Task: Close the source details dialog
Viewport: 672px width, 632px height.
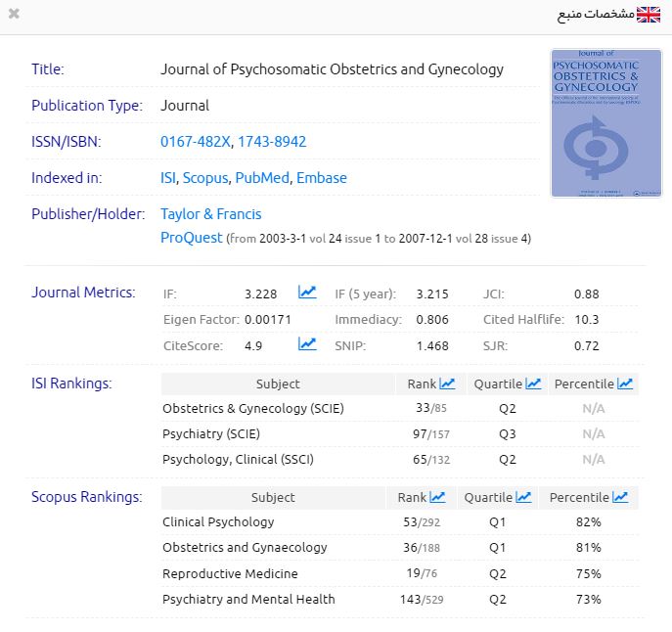Action: pyautogui.click(x=14, y=14)
